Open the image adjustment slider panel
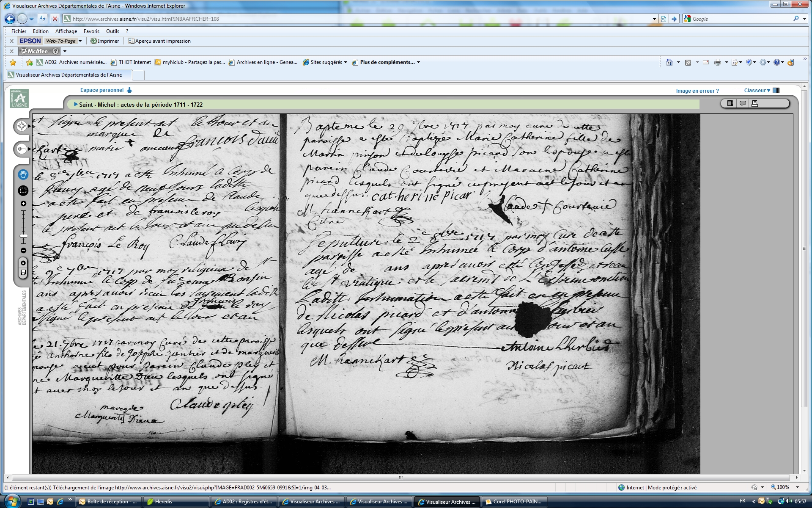The image size is (812, 508). coord(22,149)
